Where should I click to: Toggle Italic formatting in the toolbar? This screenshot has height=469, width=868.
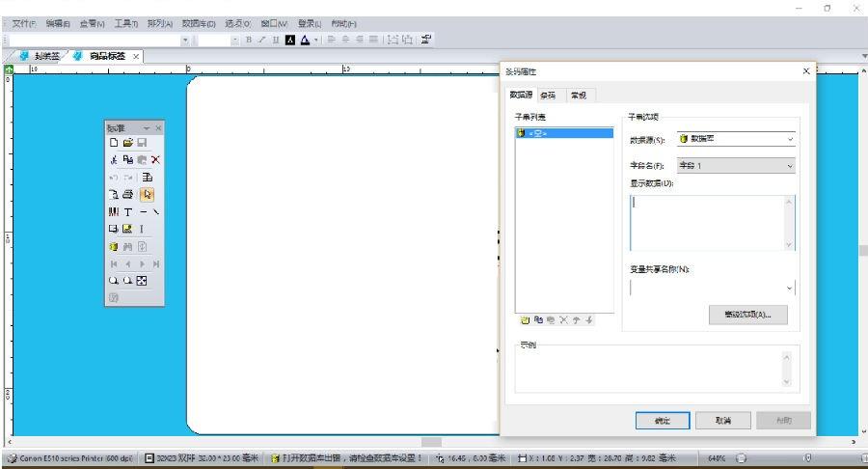click(x=260, y=40)
